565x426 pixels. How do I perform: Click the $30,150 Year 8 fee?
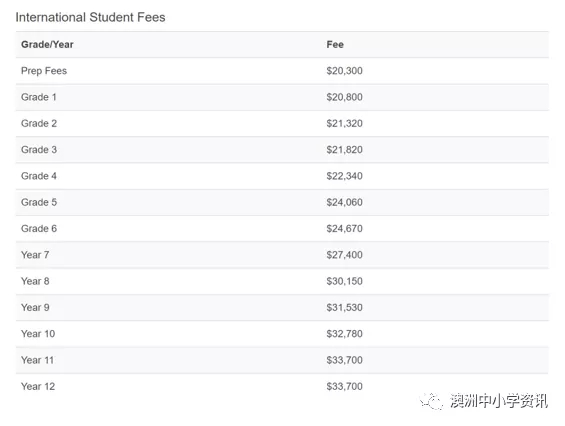[x=344, y=281]
